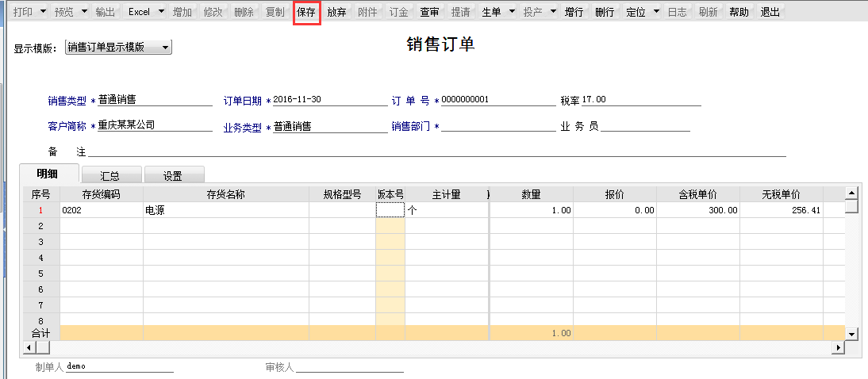Click the 输出 (Output) toolbar button
Image resolution: width=868 pixels, height=379 pixels.
(105, 13)
